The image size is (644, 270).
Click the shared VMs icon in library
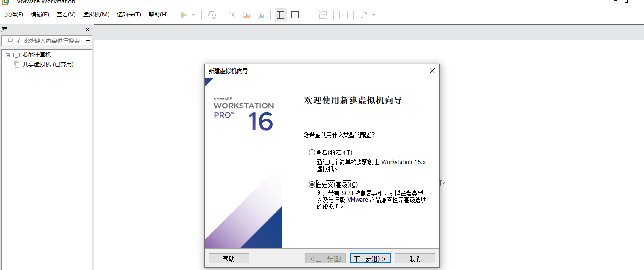[x=17, y=65]
